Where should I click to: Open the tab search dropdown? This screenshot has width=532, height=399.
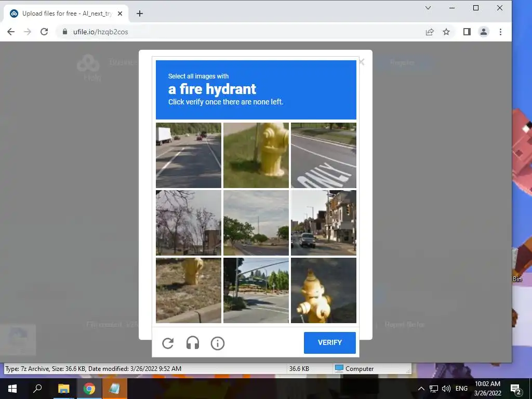point(428,8)
